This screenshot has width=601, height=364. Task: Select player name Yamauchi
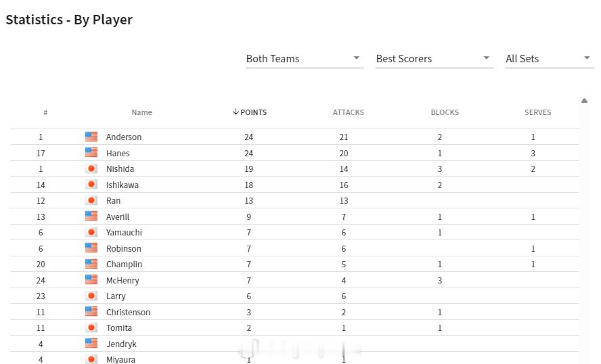(124, 232)
